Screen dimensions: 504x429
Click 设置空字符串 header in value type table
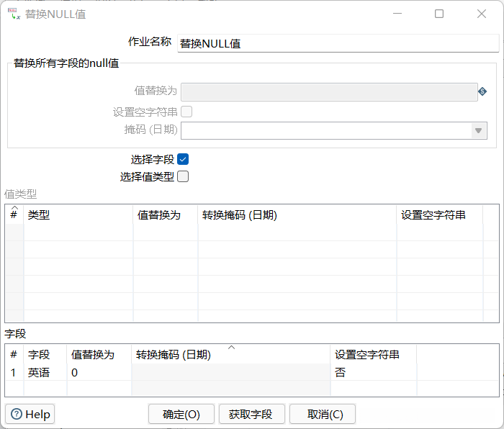click(440, 214)
